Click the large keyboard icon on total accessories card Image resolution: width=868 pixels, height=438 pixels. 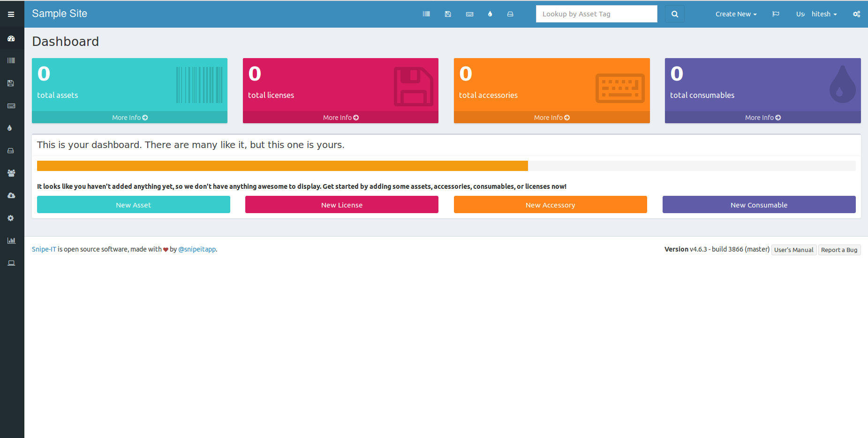click(x=620, y=88)
